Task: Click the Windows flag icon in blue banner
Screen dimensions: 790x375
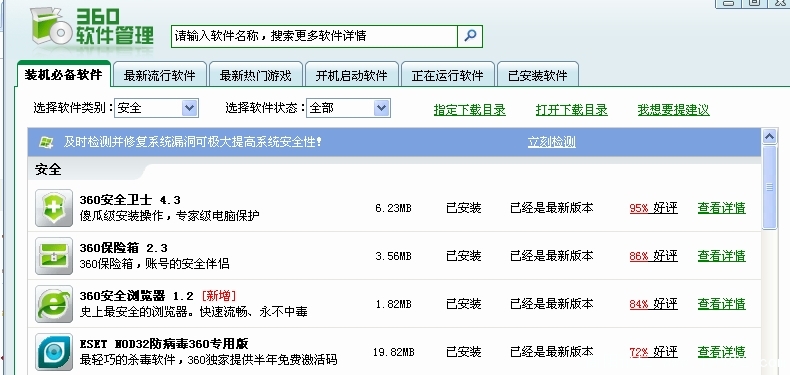Action: tap(46, 142)
